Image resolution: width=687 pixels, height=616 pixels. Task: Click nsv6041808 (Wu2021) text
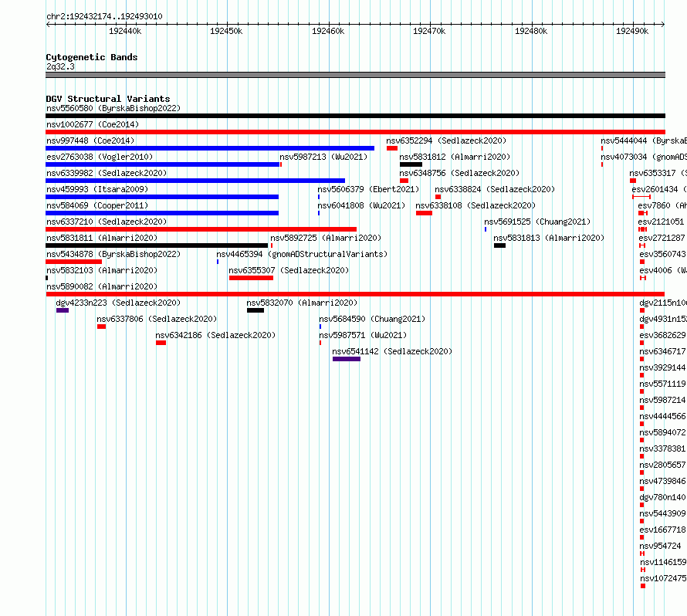(361, 205)
